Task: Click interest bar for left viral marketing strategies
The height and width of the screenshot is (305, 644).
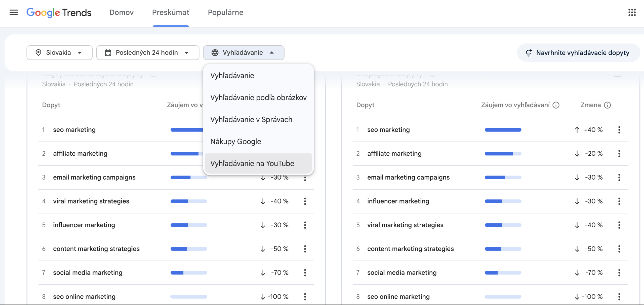Action: coord(189,201)
